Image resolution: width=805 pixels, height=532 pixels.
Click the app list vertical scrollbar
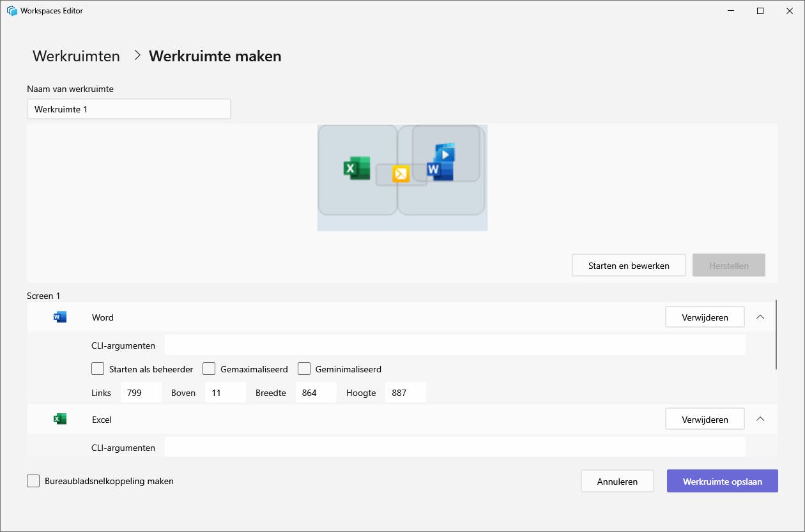coord(776,334)
